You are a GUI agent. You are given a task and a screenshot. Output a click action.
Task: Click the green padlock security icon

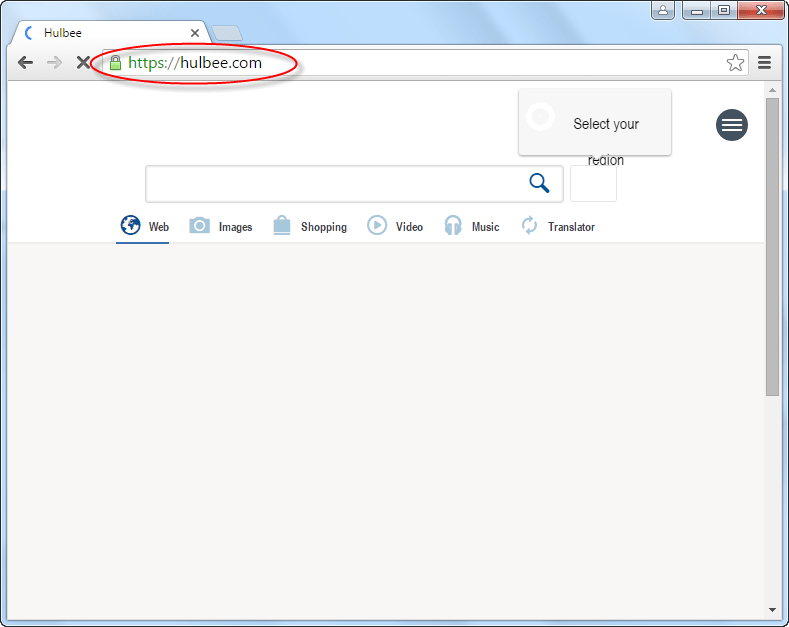(115, 63)
